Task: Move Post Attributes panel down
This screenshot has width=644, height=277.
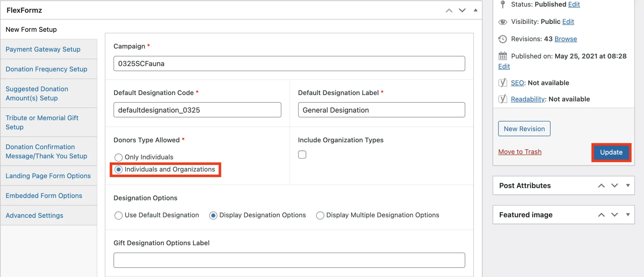Action: (614, 185)
